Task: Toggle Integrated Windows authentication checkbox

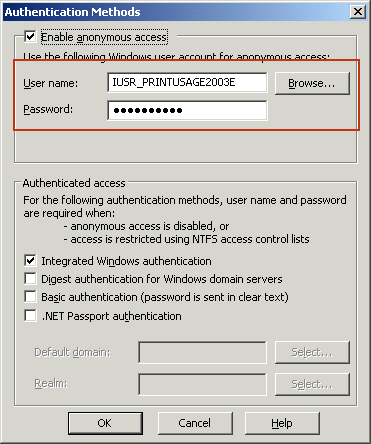Action: 30,260
